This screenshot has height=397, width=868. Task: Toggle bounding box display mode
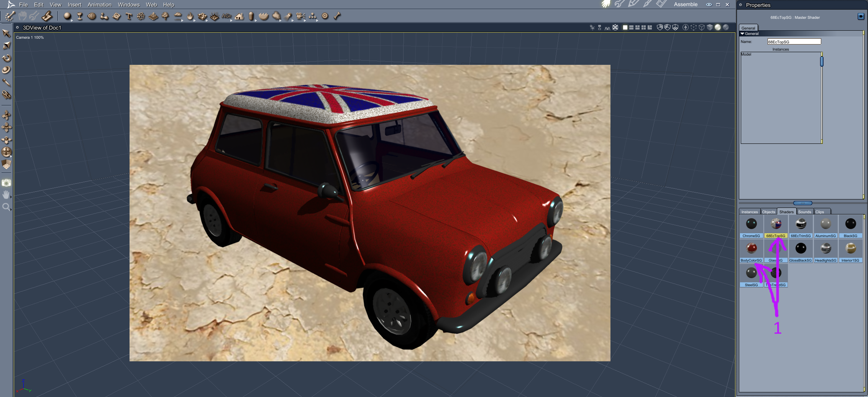tap(694, 27)
